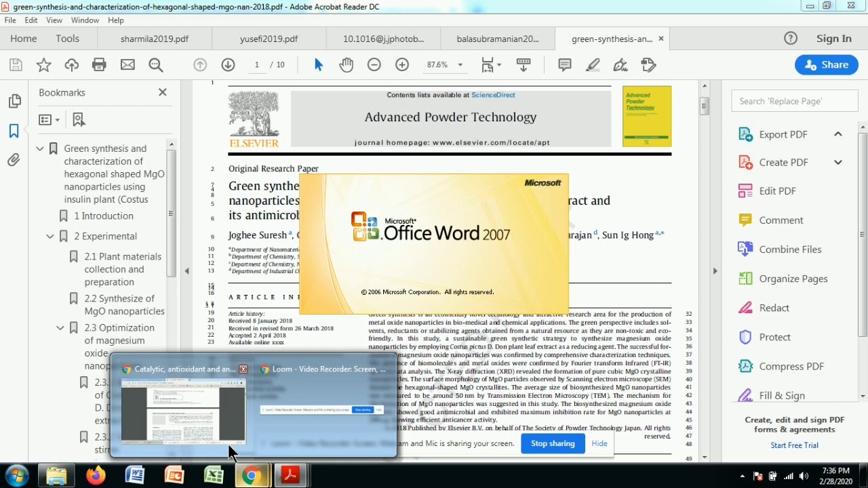
Task: Click the stamp tool icon in the toolbar
Action: 648,65
